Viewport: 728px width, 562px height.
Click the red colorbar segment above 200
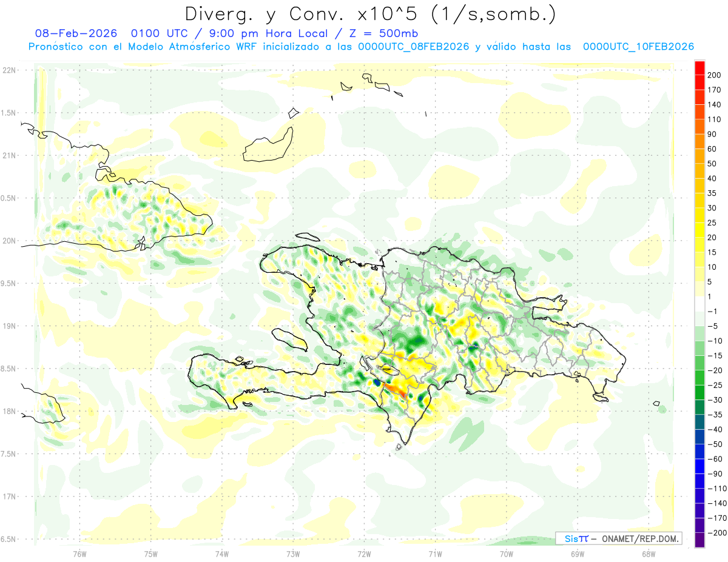(x=699, y=68)
